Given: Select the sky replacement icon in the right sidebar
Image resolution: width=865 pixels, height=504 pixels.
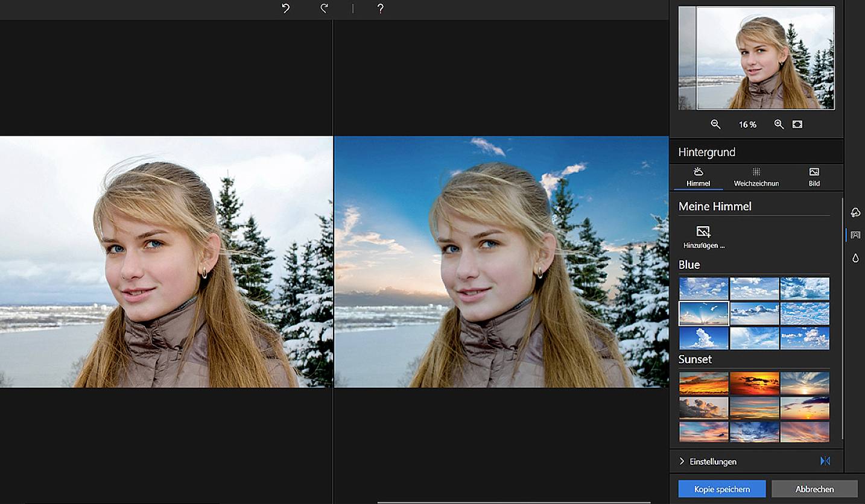Looking at the screenshot, I should [855, 235].
